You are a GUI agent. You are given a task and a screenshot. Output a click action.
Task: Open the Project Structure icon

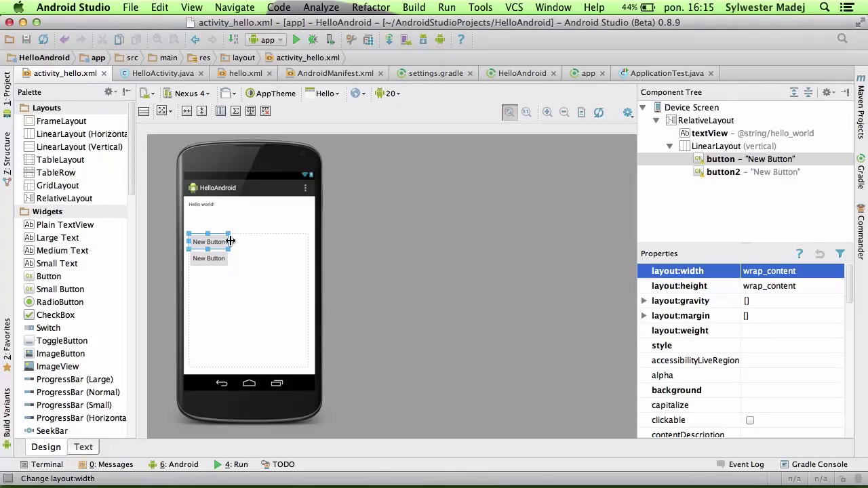[368, 39]
